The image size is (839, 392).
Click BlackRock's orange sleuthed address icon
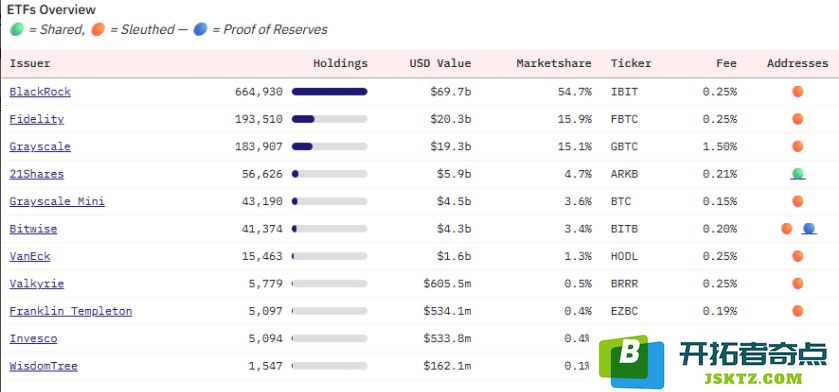(x=797, y=91)
